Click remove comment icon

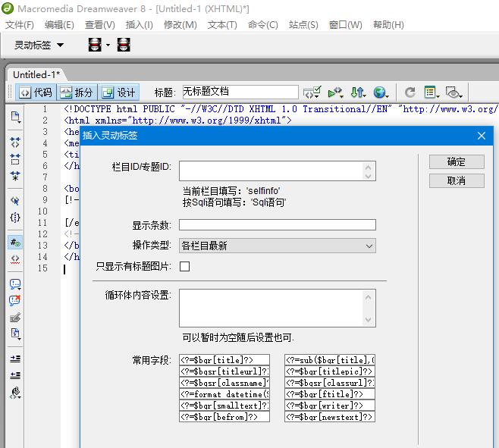coord(15,300)
